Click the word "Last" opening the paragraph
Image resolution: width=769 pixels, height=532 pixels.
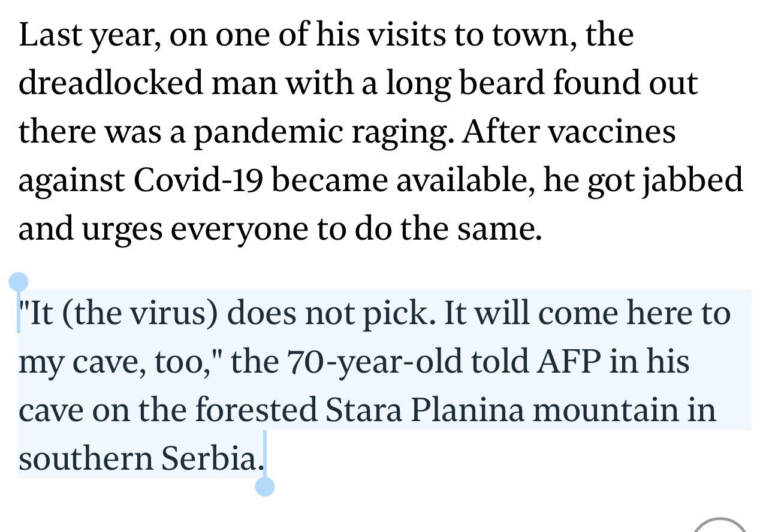click(x=45, y=34)
